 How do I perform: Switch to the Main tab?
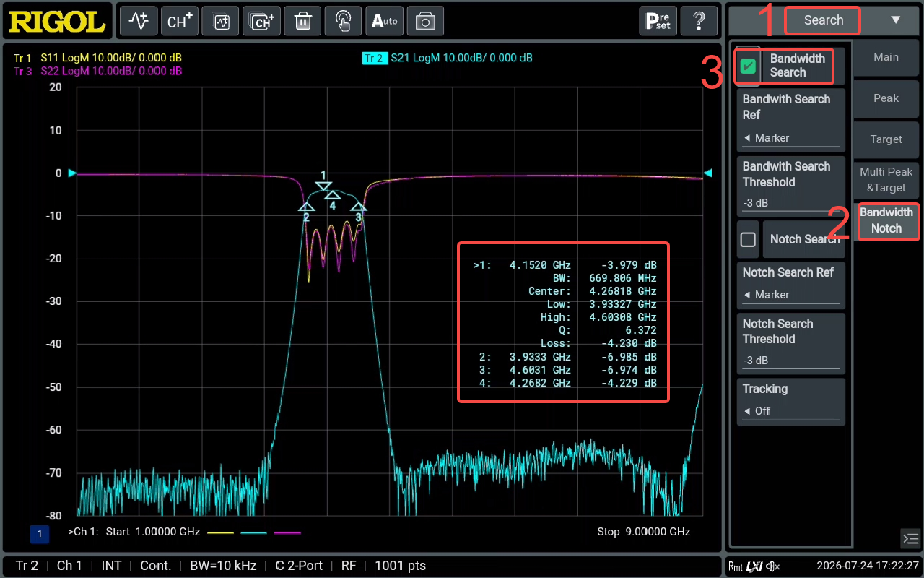click(x=886, y=57)
